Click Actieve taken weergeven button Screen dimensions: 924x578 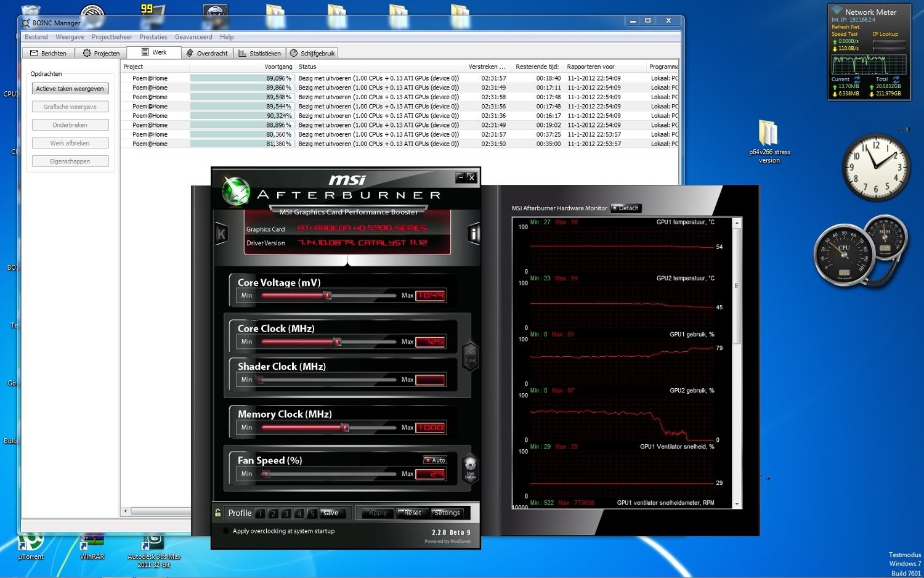(x=70, y=89)
